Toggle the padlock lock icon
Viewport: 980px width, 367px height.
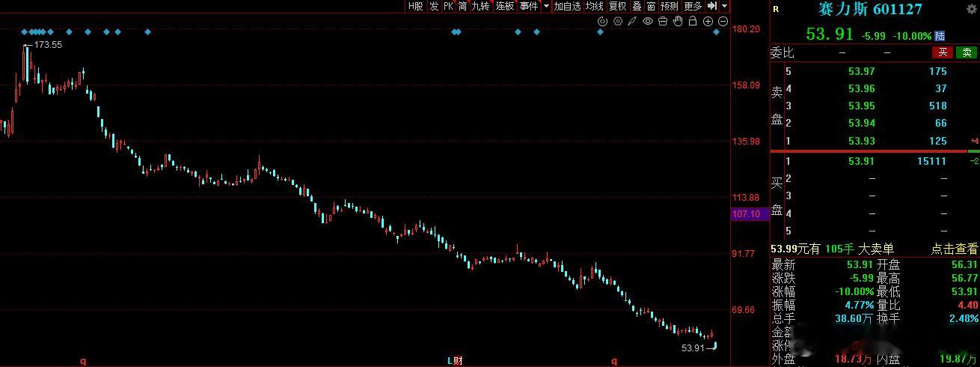coord(693,21)
